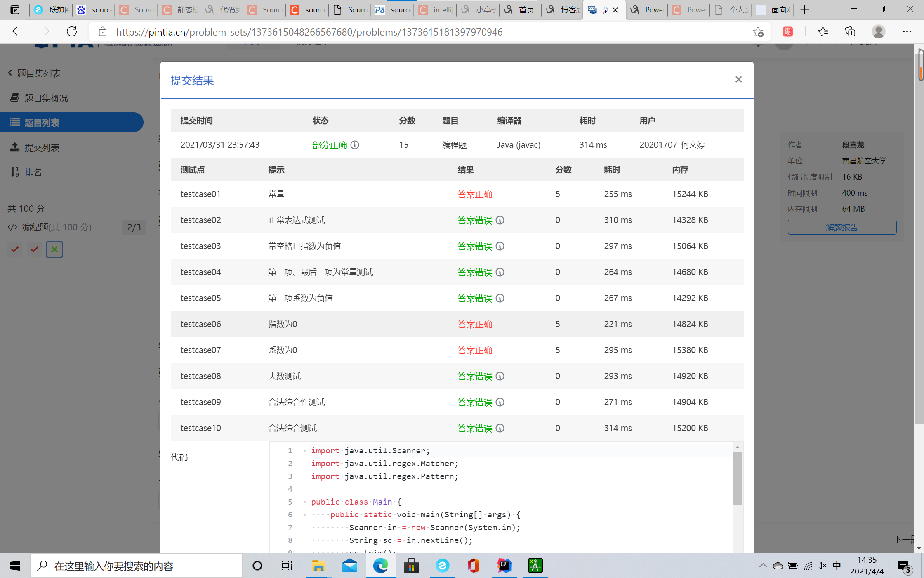Select the second problem checkmark box

pyautogui.click(x=35, y=249)
